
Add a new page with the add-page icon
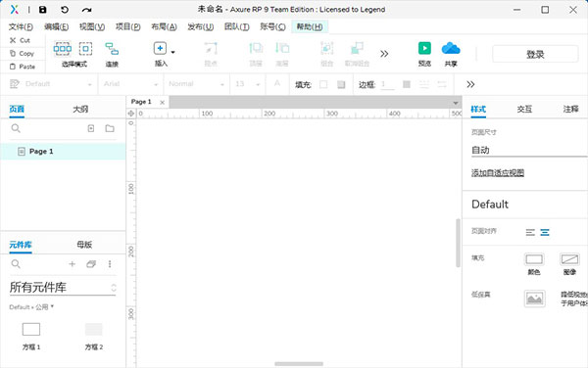[91, 128]
